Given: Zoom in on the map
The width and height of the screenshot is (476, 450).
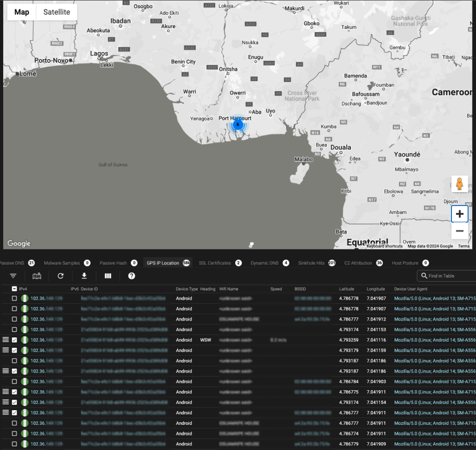Looking at the screenshot, I should [x=459, y=214].
